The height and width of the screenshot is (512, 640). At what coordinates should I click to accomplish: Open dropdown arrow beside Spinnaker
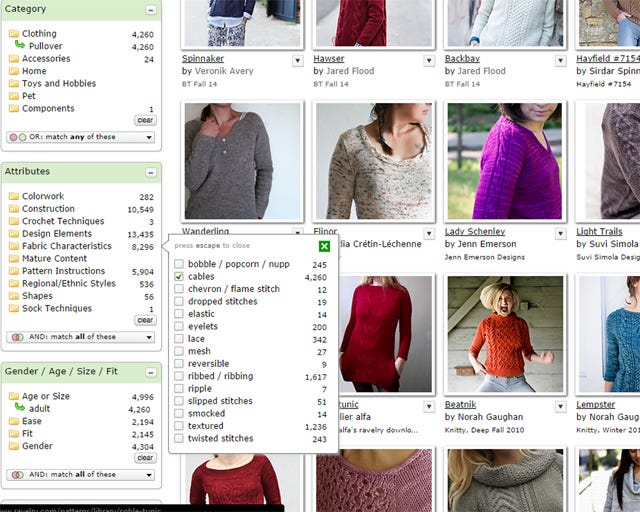298,61
